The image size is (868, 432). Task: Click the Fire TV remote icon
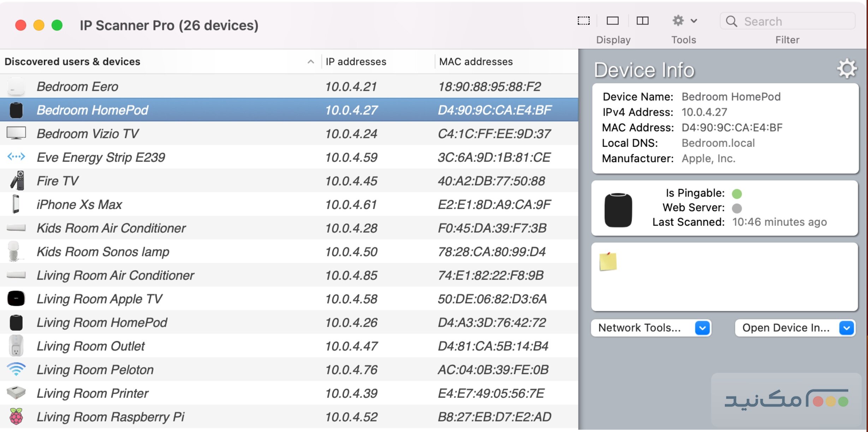click(x=16, y=181)
